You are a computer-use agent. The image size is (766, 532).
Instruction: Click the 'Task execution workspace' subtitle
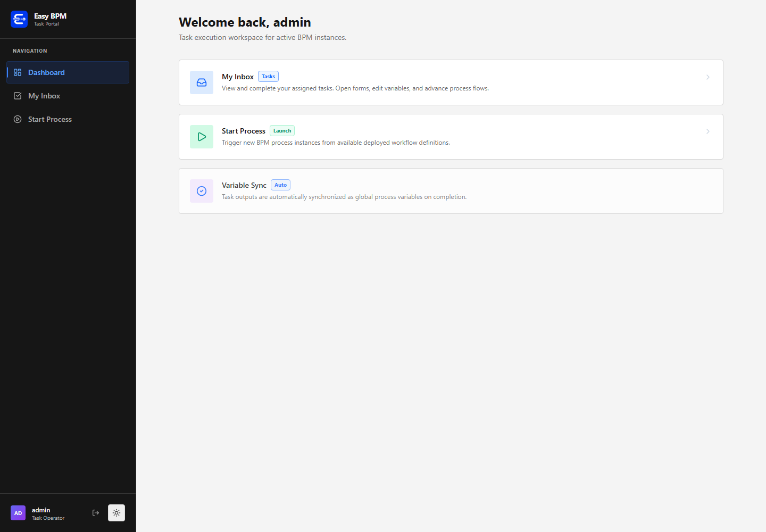[263, 37]
